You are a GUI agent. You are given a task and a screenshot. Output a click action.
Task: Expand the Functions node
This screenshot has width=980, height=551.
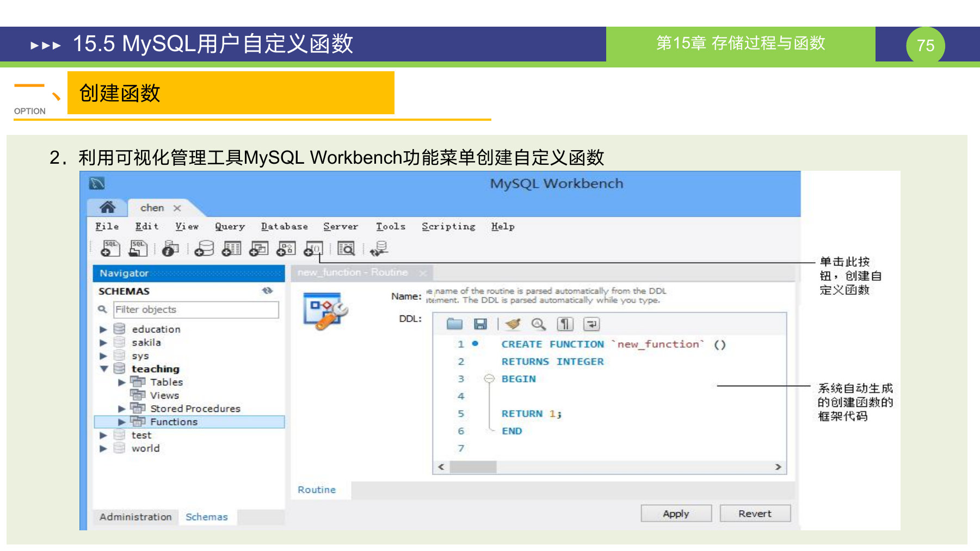click(122, 422)
